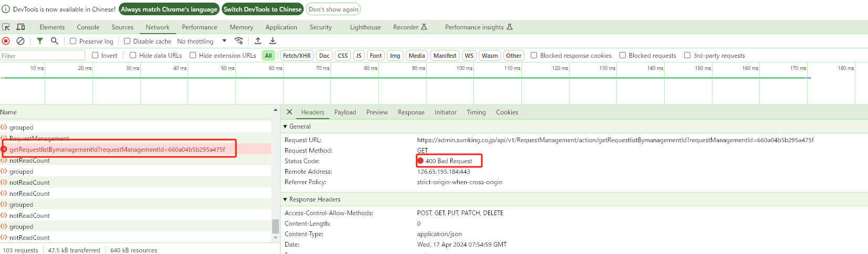
Task: Type in the network Filter field
Action: tap(42, 56)
